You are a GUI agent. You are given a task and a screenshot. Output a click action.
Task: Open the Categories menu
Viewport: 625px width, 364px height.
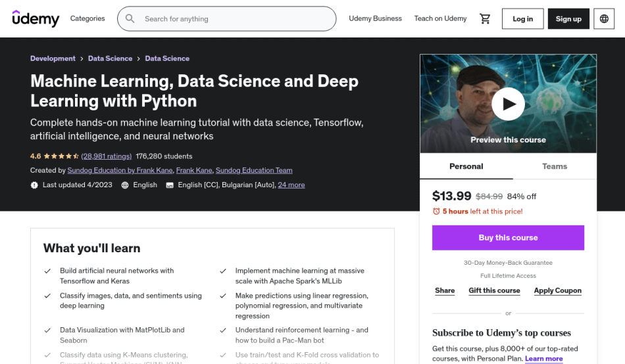[87, 18]
